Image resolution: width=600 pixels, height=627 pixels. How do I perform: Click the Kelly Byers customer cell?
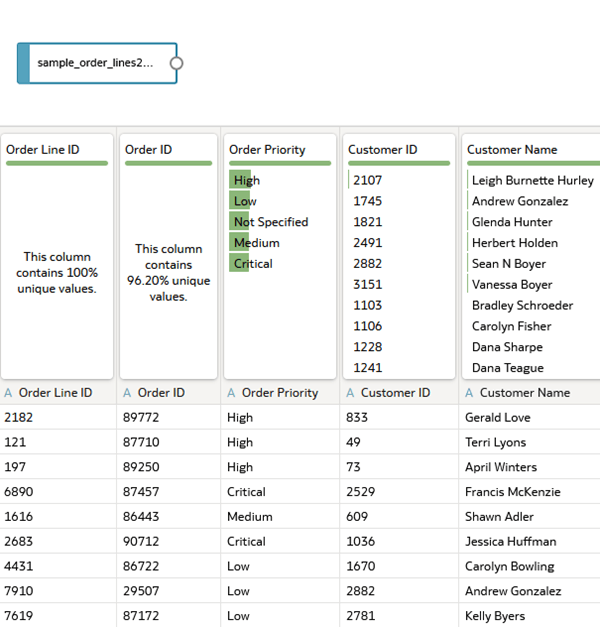[529, 615]
